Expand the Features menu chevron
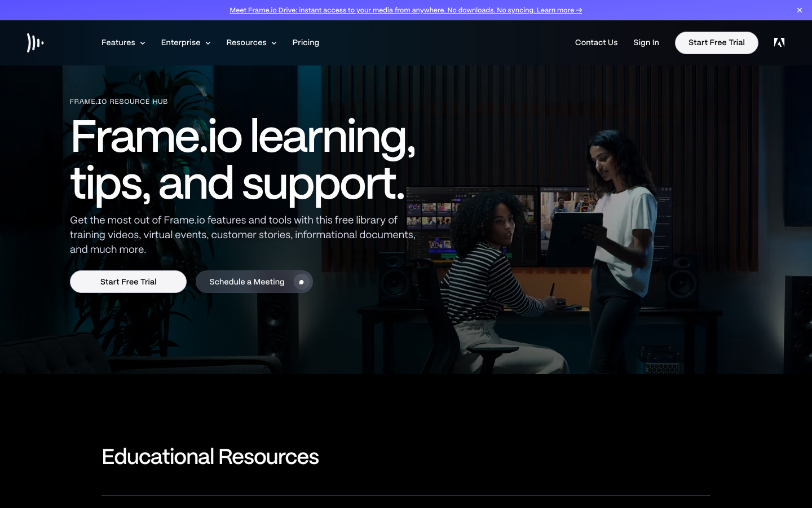The image size is (812, 508). [x=143, y=43]
